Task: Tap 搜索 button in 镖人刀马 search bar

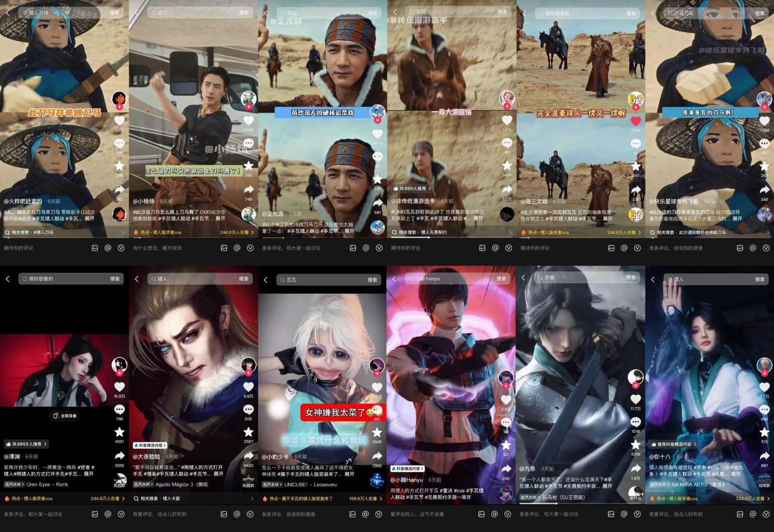Action: click(115, 13)
